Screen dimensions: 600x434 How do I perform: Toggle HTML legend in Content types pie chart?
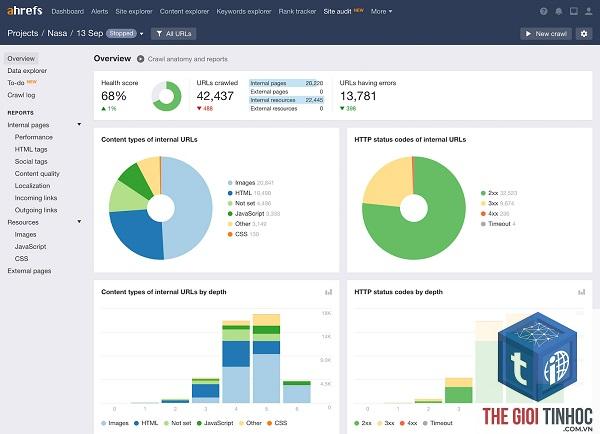pos(249,193)
